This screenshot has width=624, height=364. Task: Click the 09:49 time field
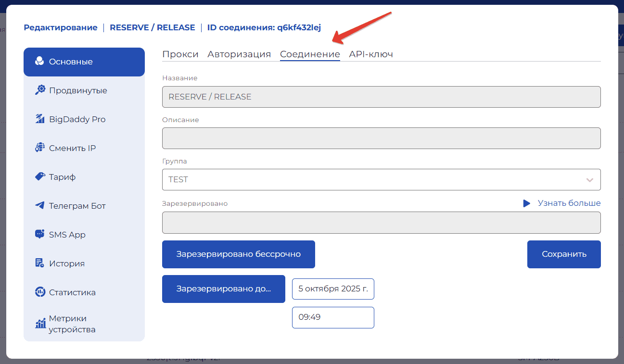tap(333, 317)
